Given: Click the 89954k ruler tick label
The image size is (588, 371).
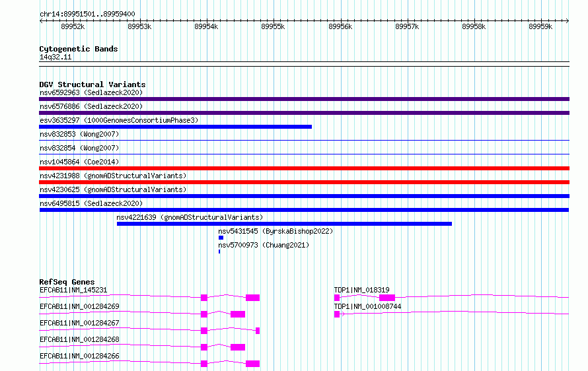Looking at the screenshot, I should tap(206, 26).
